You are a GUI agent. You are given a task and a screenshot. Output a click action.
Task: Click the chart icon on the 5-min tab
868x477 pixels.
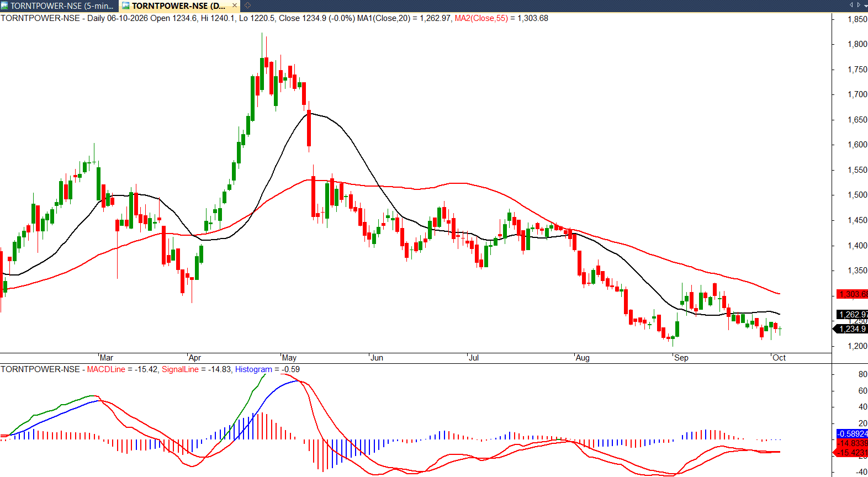5,6
